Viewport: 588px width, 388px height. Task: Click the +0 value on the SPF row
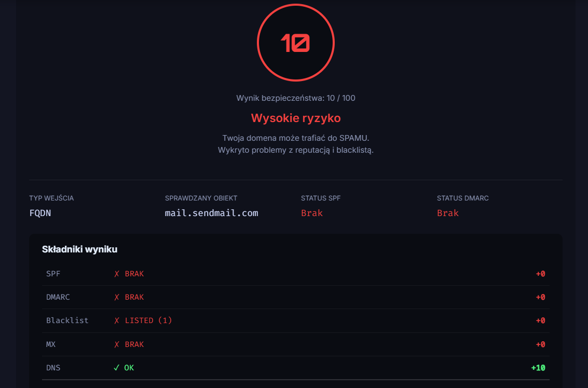coord(540,273)
